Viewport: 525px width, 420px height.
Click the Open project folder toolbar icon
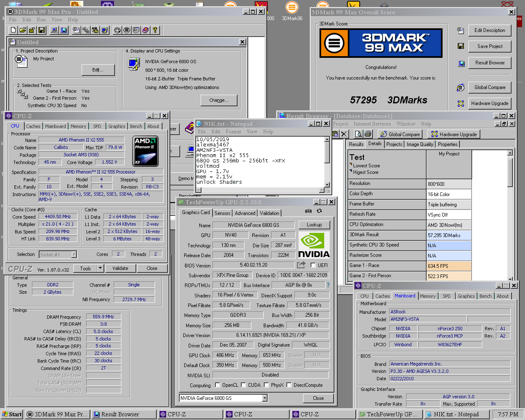click(23, 30)
